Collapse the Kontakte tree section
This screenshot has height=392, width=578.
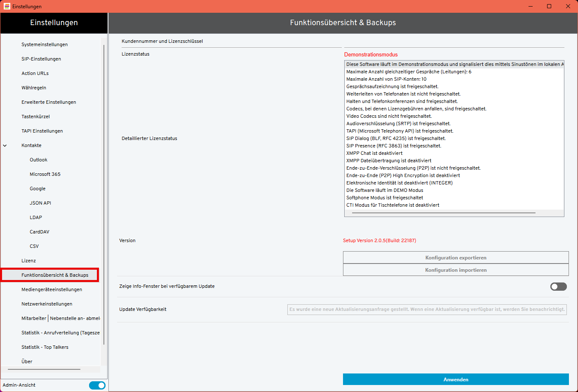pos(5,146)
